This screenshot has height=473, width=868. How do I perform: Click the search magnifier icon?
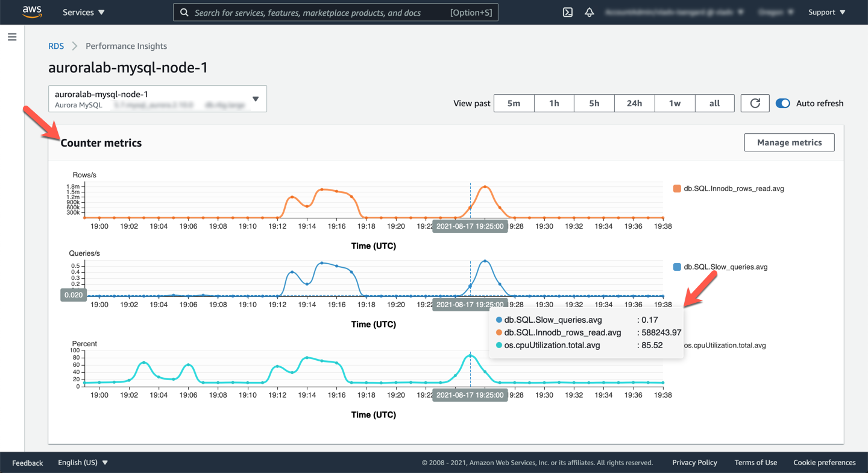(x=184, y=12)
